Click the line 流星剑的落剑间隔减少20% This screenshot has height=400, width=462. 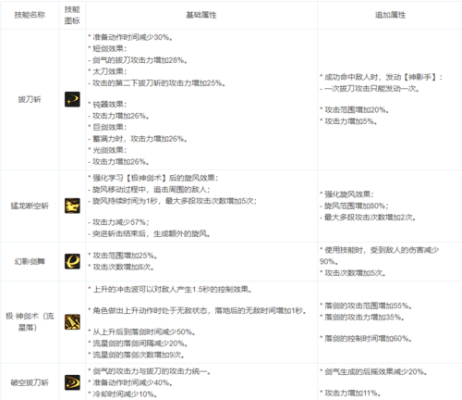(138, 343)
